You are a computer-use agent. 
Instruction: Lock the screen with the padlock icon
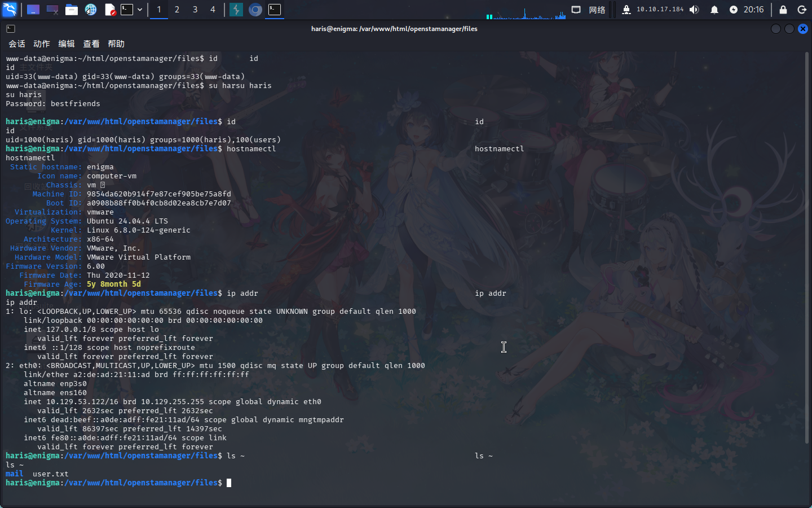[783, 10]
